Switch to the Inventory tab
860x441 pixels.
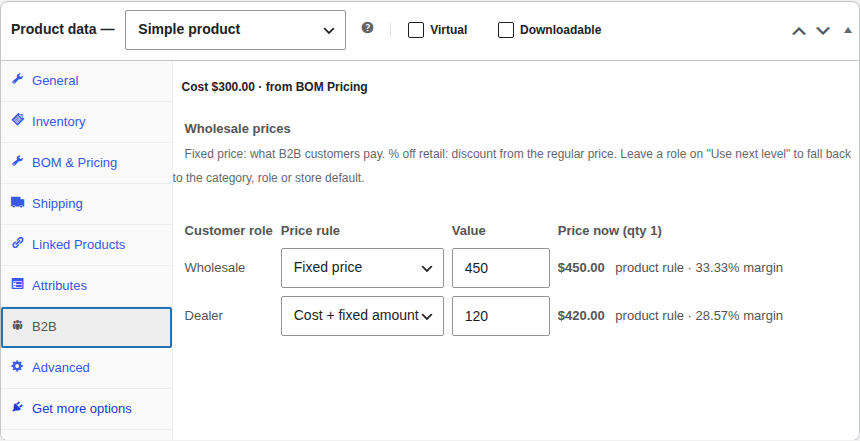(x=87, y=122)
